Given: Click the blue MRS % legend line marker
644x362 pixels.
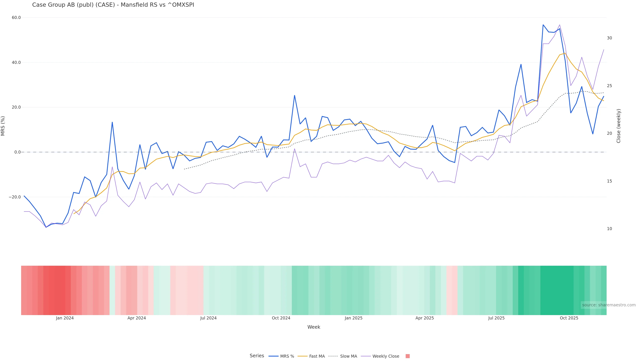Looking at the screenshot, I should [x=273, y=356].
